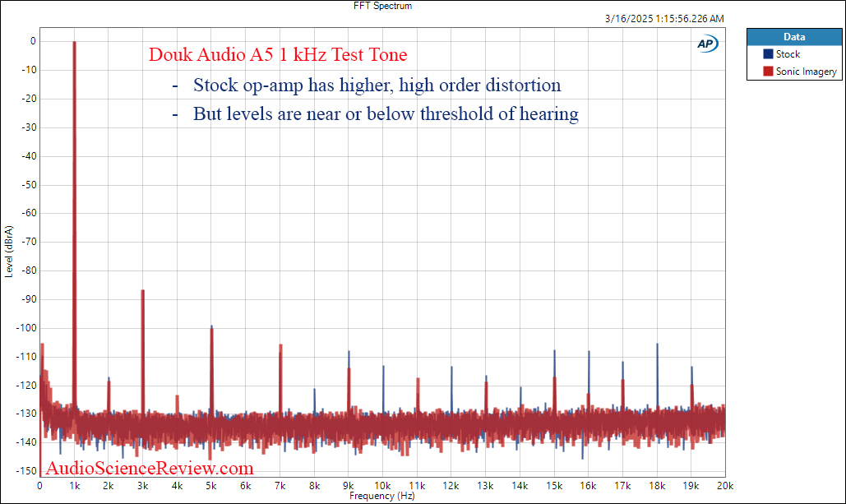Click the -70 tick on level axis
Viewport: 846px width, 504px height.
tap(29, 241)
